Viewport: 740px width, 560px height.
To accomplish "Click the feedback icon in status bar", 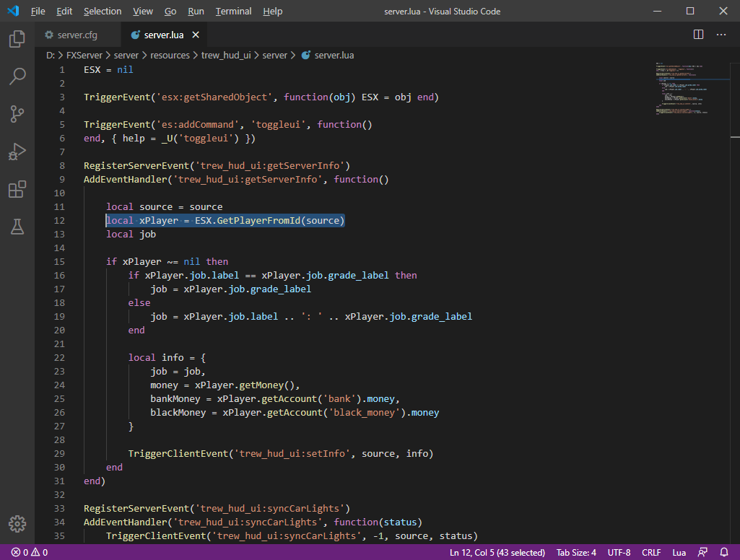I will click(702, 553).
